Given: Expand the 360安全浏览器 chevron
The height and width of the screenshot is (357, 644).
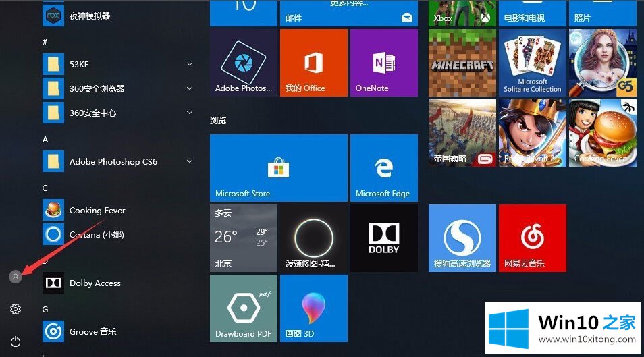Looking at the screenshot, I should tap(189, 88).
